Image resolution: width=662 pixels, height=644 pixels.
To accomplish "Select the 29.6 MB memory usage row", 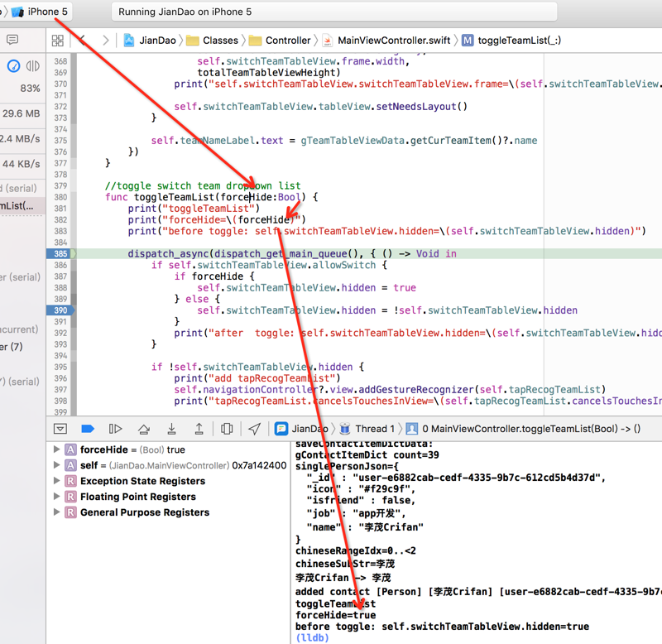I will (x=23, y=113).
